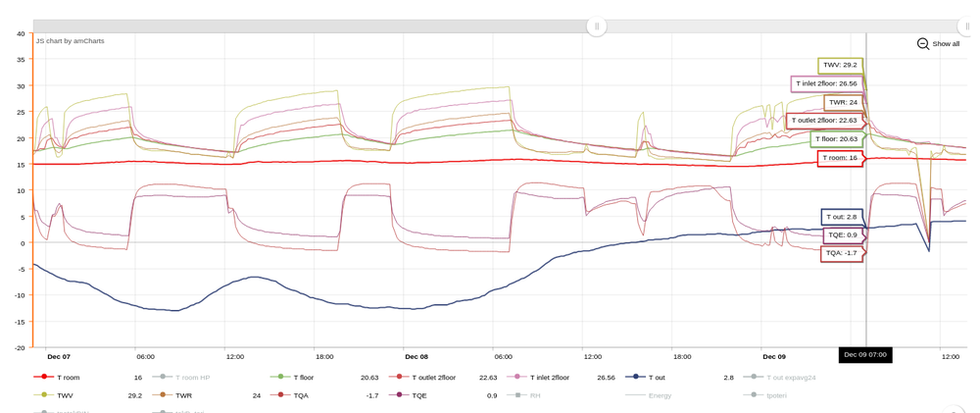Click the TWV legend marker
Screen dimensions: 980x413
click(x=40, y=395)
